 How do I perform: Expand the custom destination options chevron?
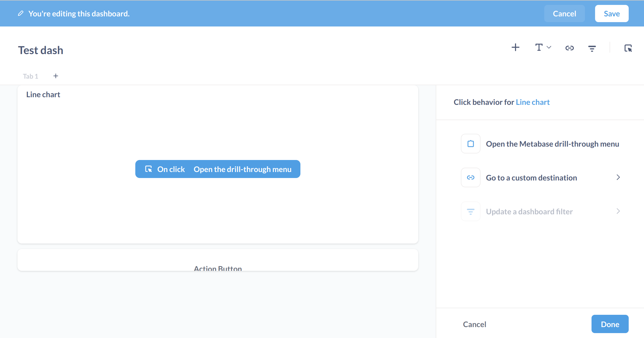click(x=618, y=177)
